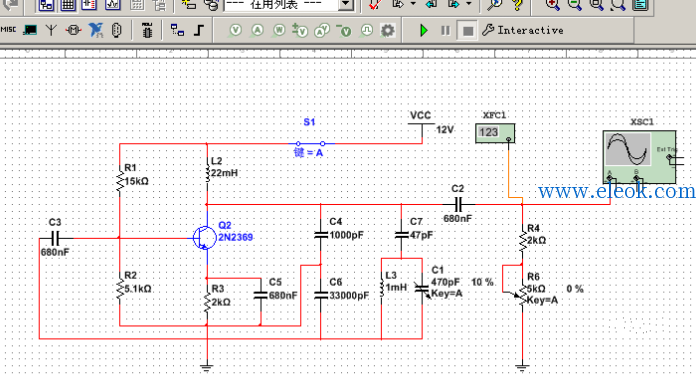Place a digital probe
This screenshot has width=696, height=378.
pos(366,30)
